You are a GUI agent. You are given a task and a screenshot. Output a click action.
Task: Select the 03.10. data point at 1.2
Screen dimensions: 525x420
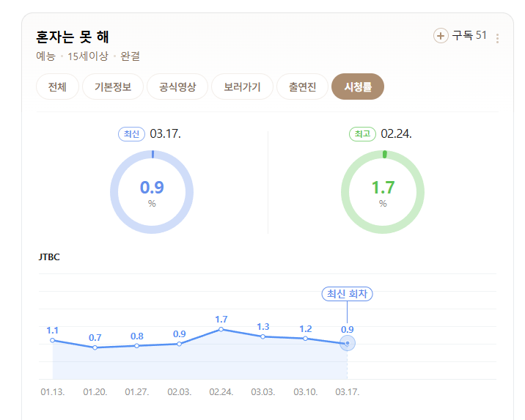coord(305,339)
